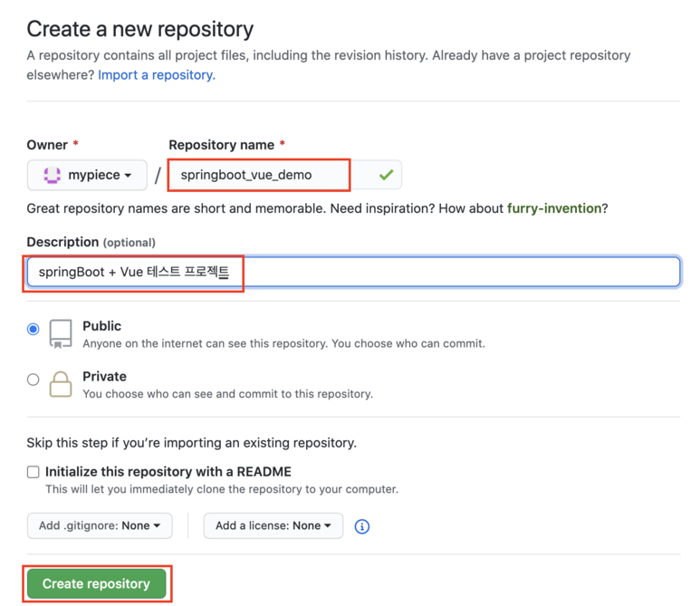Focus the Description input field
700x606 pixels.
pyautogui.click(x=353, y=272)
